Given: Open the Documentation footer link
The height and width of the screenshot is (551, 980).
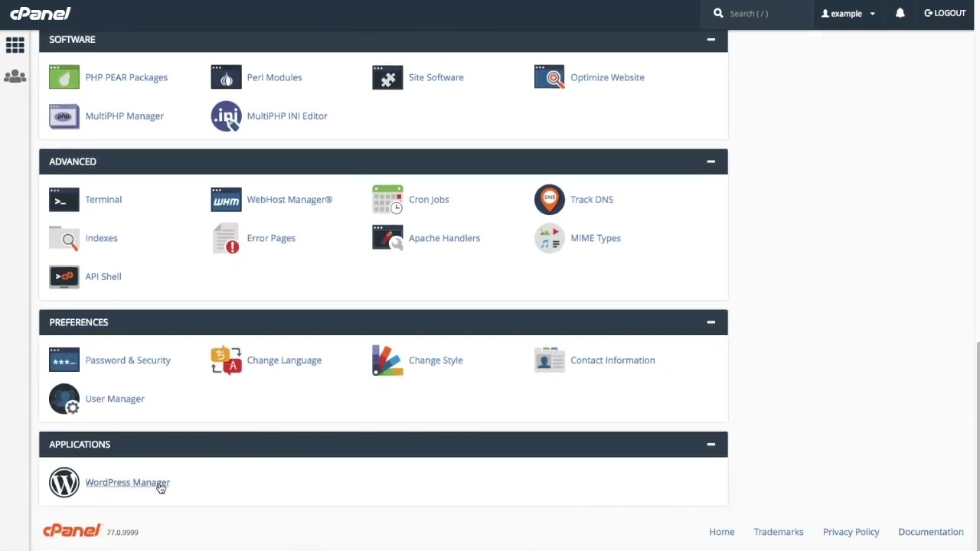Looking at the screenshot, I should (930, 532).
